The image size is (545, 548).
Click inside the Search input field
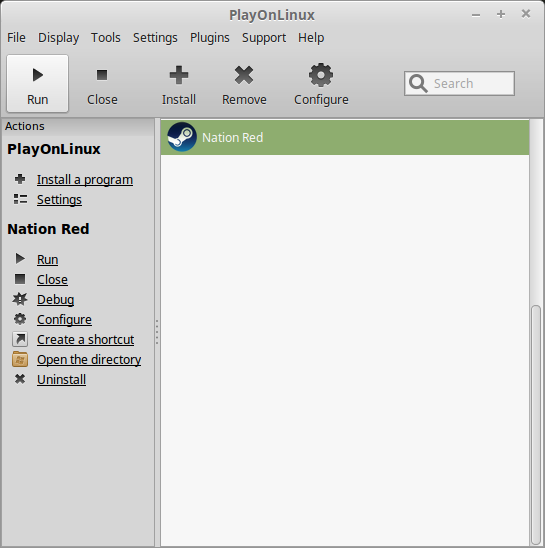(x=459, y=84)
